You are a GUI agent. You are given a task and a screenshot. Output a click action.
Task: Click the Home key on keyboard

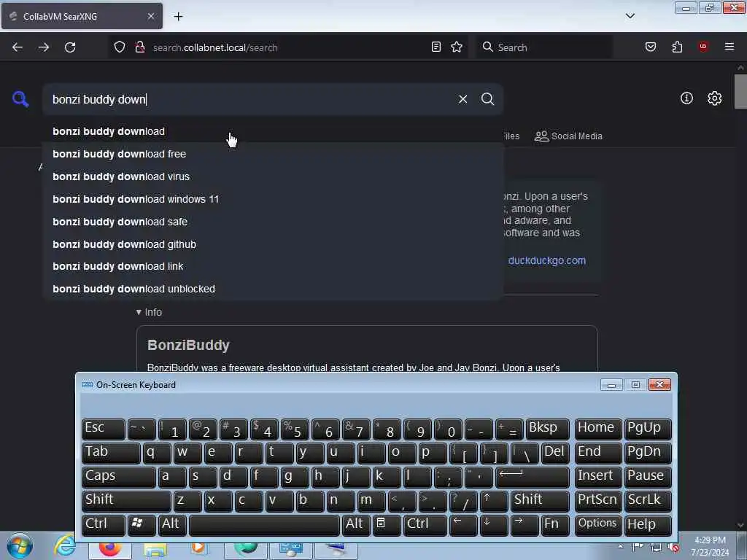[597, 428]
